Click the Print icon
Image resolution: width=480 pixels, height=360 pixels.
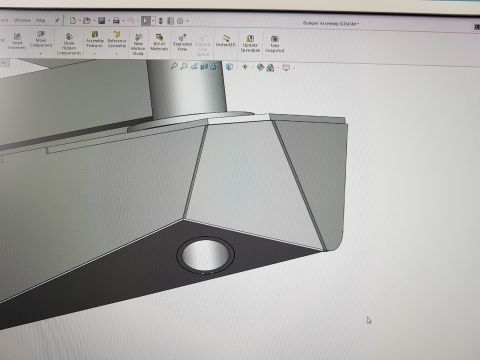[x=116, y=21]
